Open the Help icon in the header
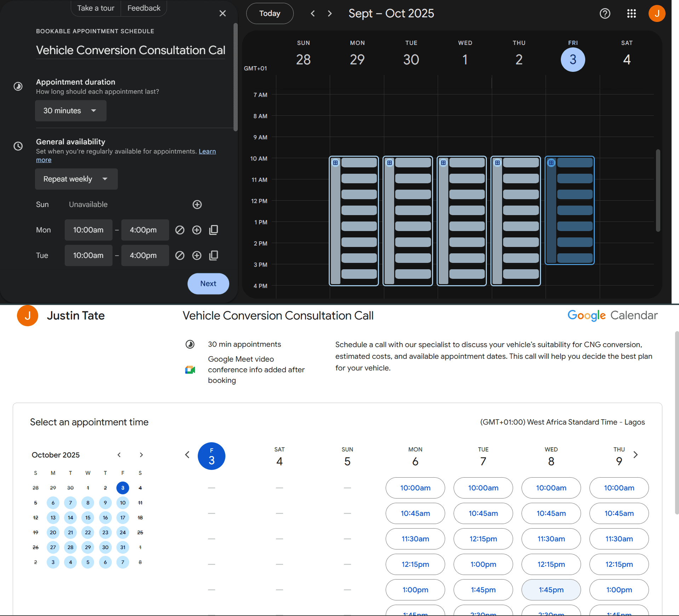Image resolution: width=679 pixels, height=616 pixels. [x=605, y=13]
